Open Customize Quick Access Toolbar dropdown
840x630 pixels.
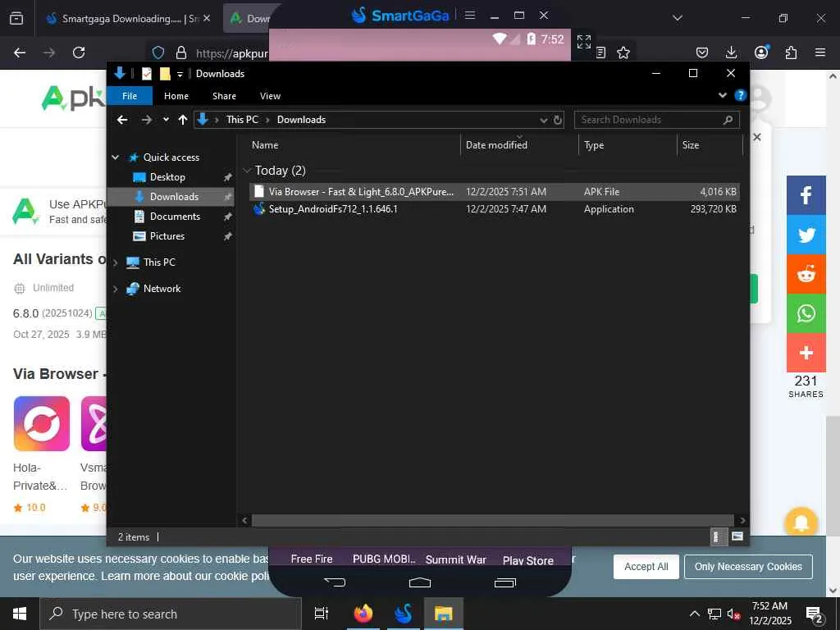coord(180,74)
